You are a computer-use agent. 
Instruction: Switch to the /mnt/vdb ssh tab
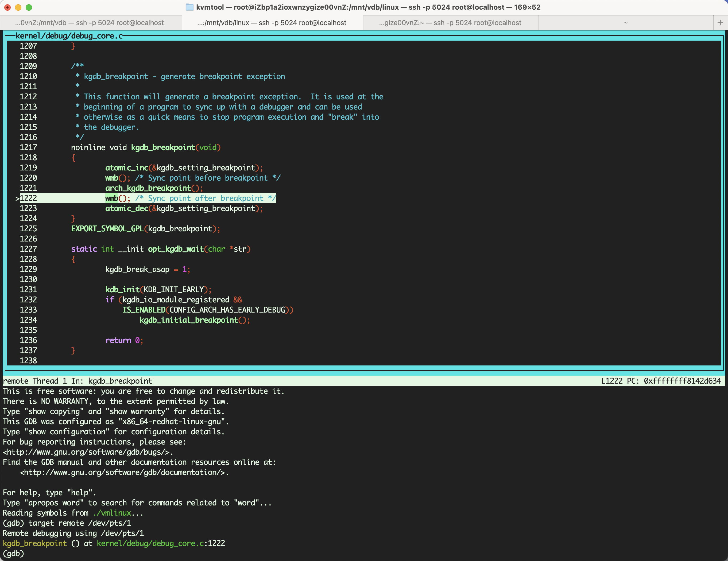pyautogui.click(x=89, y=23)
